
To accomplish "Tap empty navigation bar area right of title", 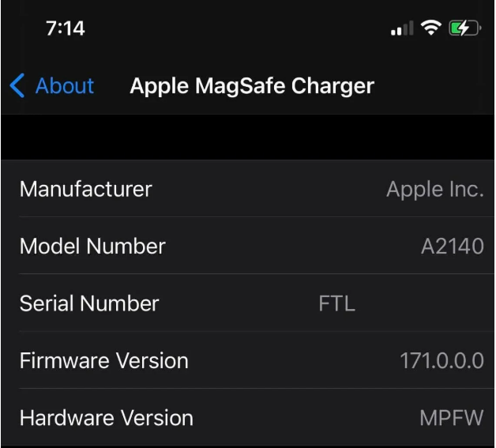I will click(x=434, y=85).
